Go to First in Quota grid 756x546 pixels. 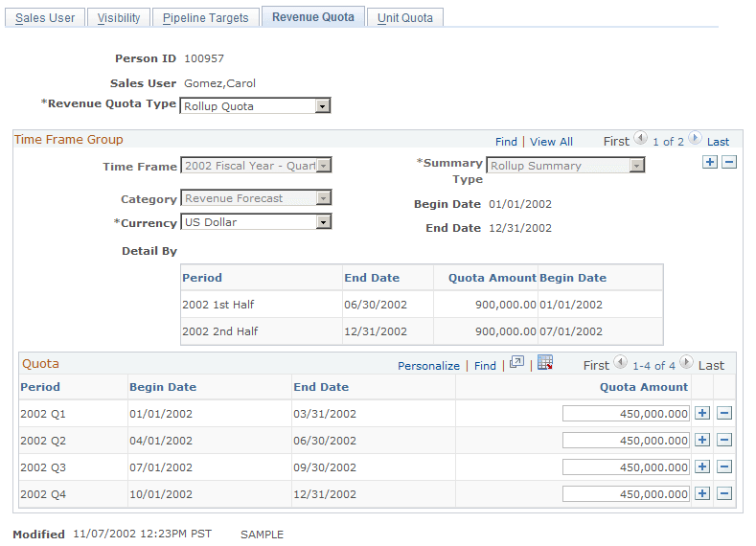pyautogui.click(x=596, y=366)
